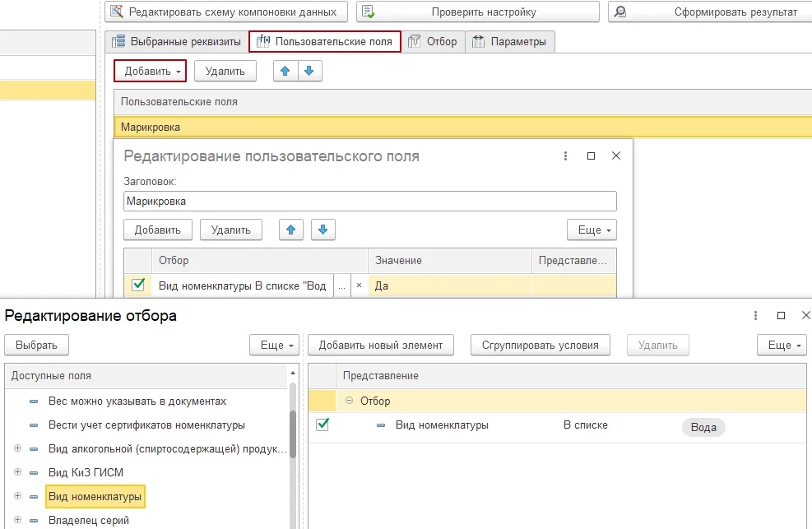Click the Да value cell
The image size is (812, 529).
point(449,285)
